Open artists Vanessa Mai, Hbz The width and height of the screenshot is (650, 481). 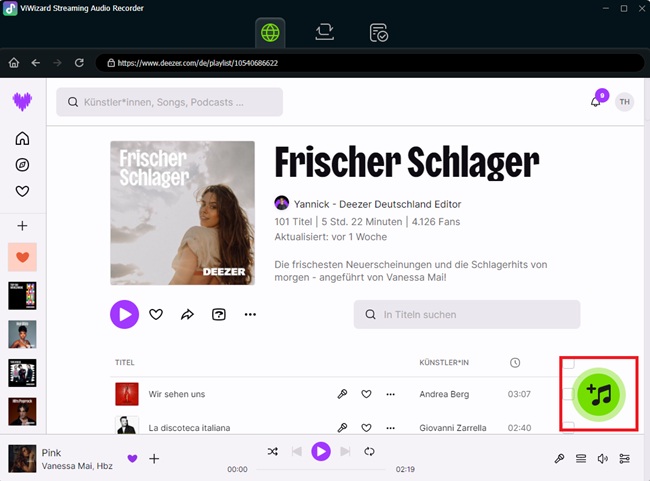pos(77,466)
